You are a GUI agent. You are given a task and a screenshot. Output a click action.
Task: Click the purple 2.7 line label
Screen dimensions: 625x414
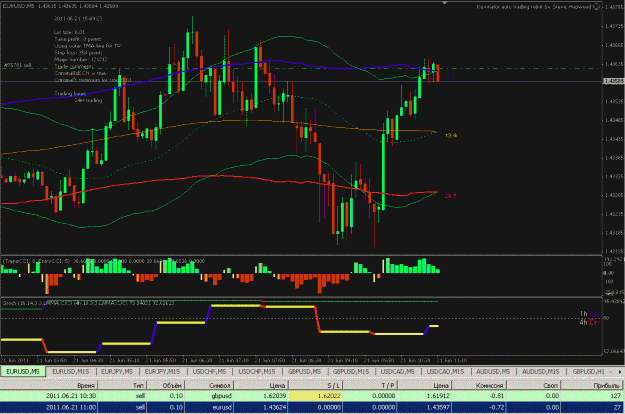pos(450,75)
